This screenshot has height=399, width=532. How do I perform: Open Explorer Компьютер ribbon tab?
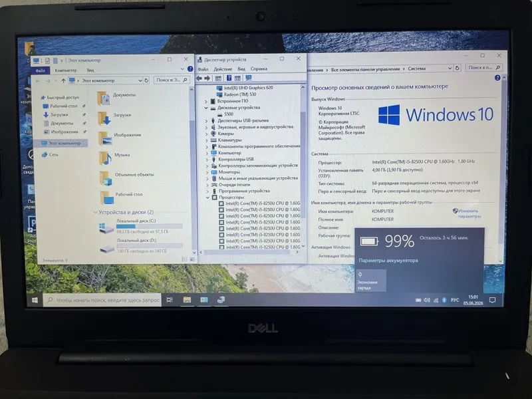pos(66,70)
